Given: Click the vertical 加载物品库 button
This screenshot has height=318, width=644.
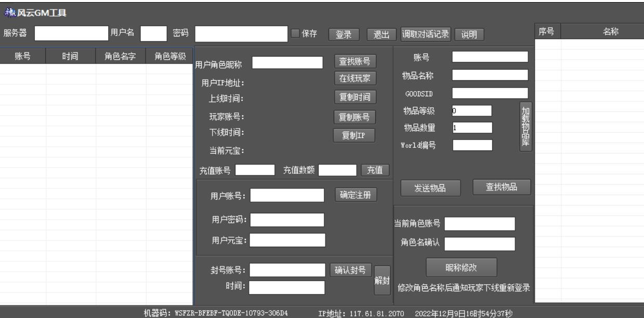Looking at the screenshot, I should [525, 126].
